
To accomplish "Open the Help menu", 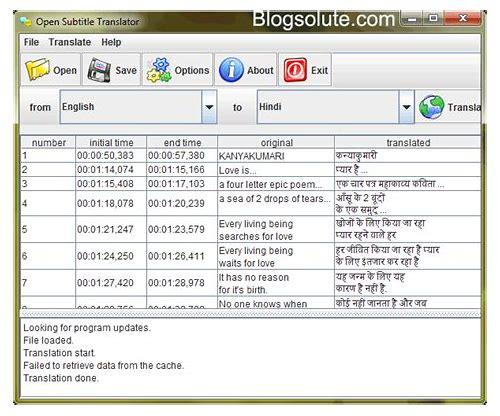I will pos(111,42).
